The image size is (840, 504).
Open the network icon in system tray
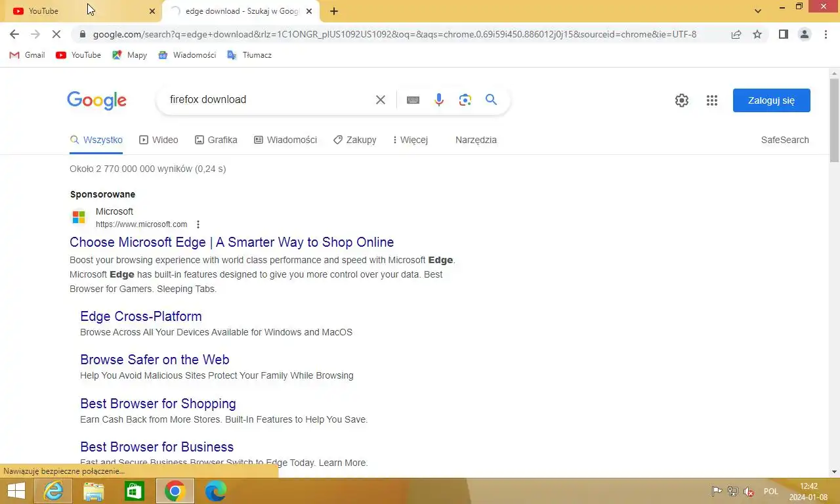pos(733,492)
